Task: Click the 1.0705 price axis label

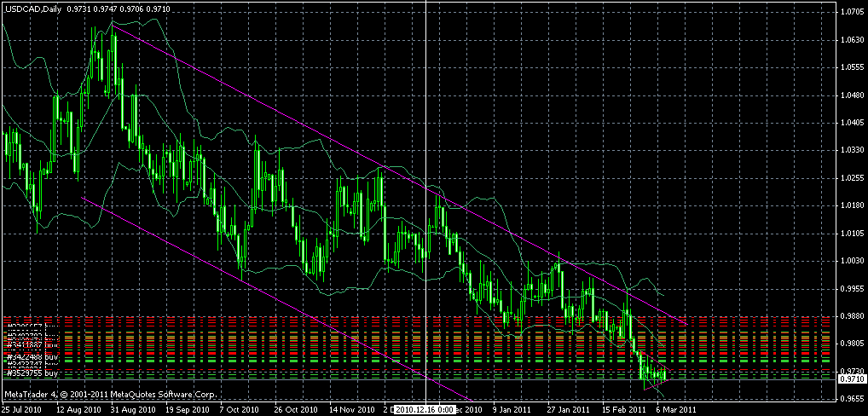Action: (x=850, y=12)
